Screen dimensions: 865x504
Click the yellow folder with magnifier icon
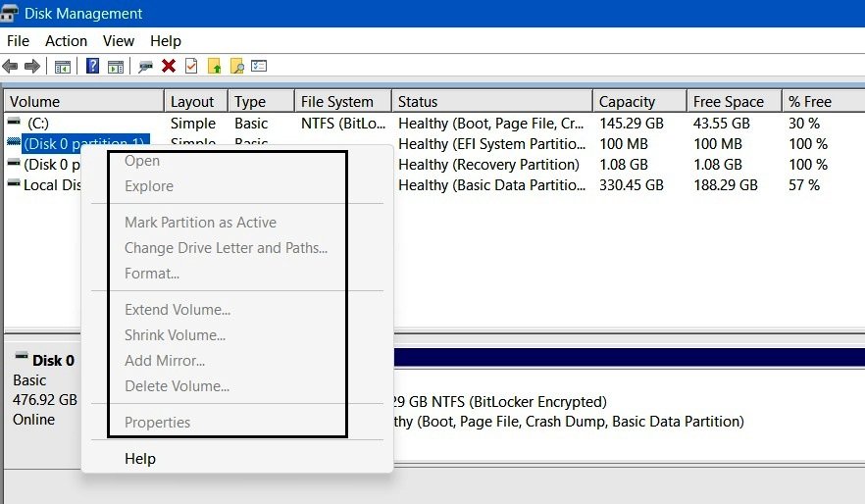click(236, 66)
